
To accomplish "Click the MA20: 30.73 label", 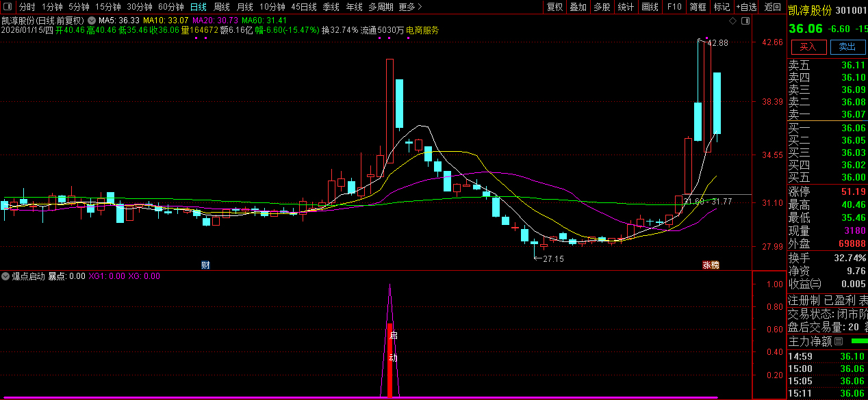I will coord(215,21).
